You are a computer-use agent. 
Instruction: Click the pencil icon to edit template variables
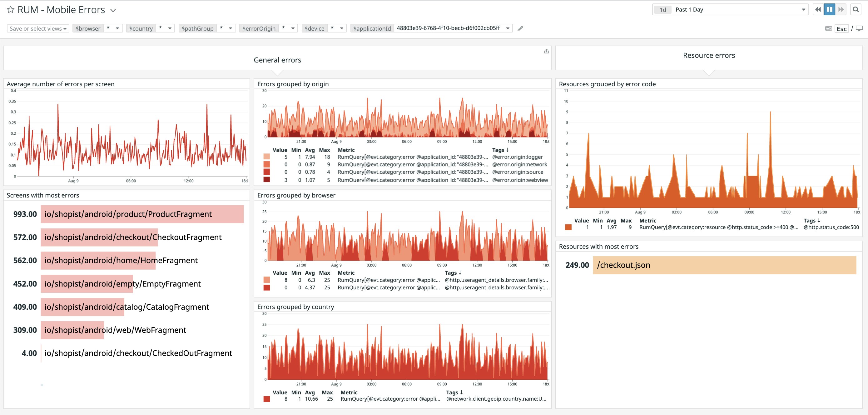(520, 29)
